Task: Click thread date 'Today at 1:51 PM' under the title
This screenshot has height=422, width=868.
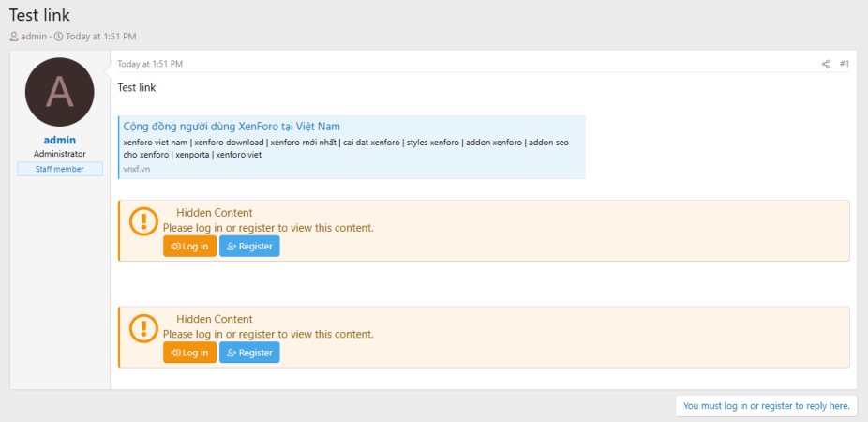Action: [100, 37]
